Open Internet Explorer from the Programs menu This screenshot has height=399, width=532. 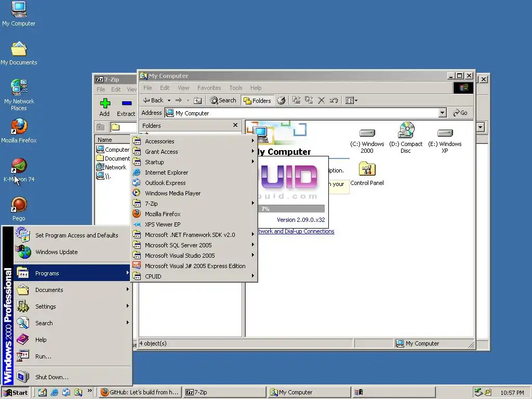point(194,172)
